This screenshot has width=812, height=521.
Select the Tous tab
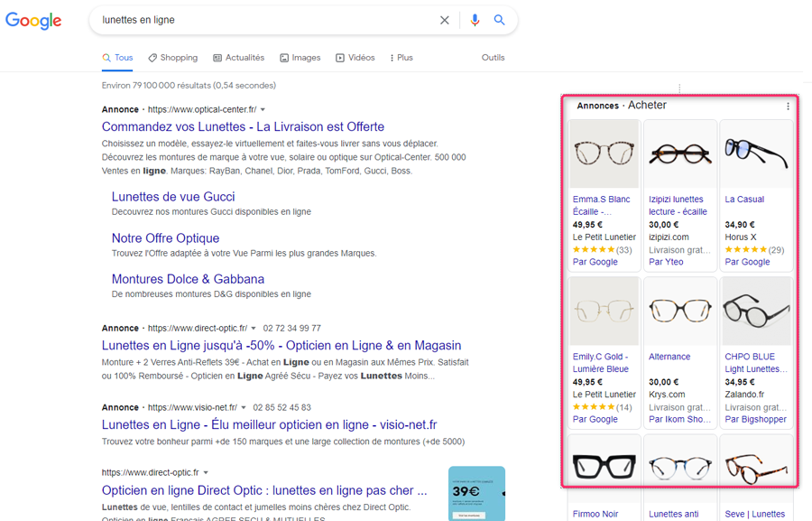pyautogui.click(x=117, y=58)
